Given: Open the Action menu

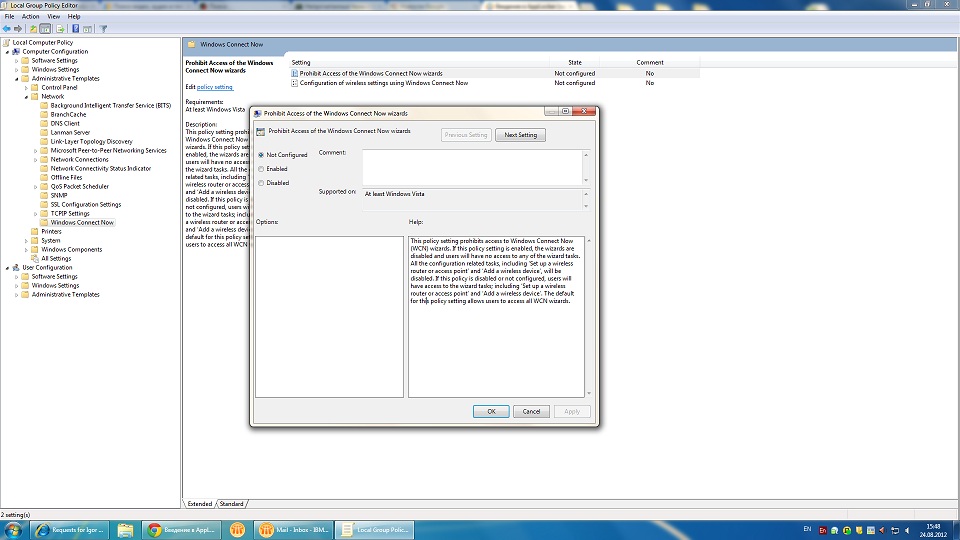Looking at the screenshot, I should click(30, 17).
